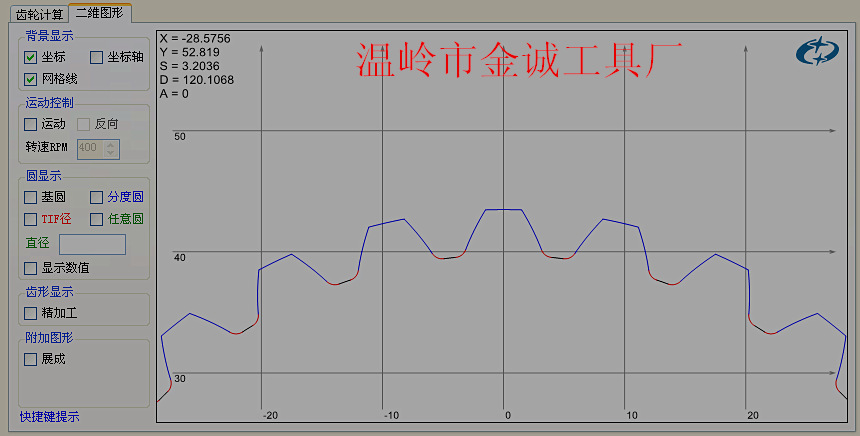Click the 直径 label
Image resolution: width=860 pixels, height=436 pixels.
pos(37,243)
